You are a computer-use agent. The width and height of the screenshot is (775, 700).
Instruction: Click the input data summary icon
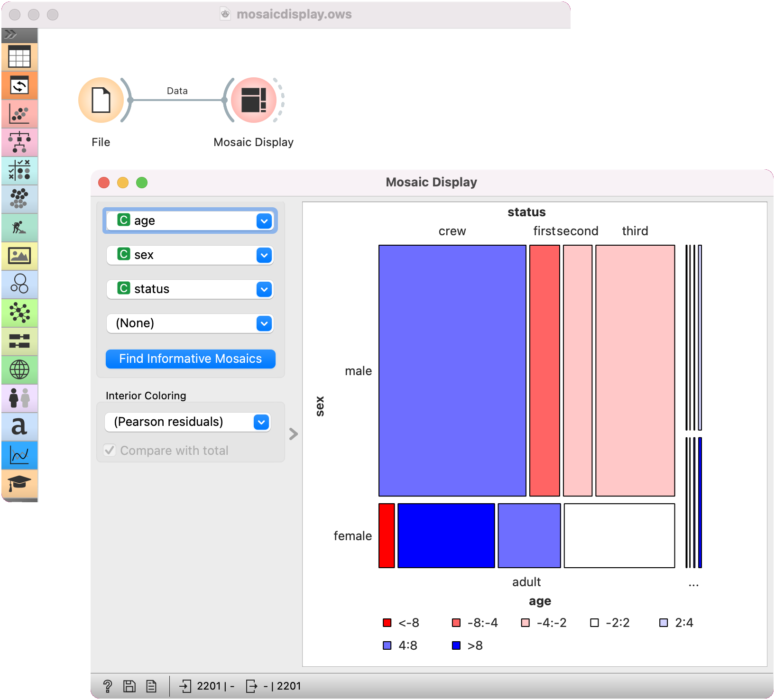[x=185, y=686]
